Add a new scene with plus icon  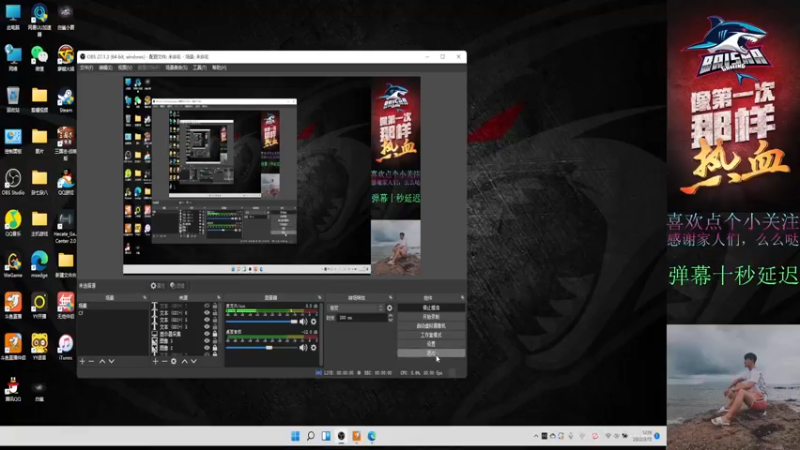pos(82,361)
